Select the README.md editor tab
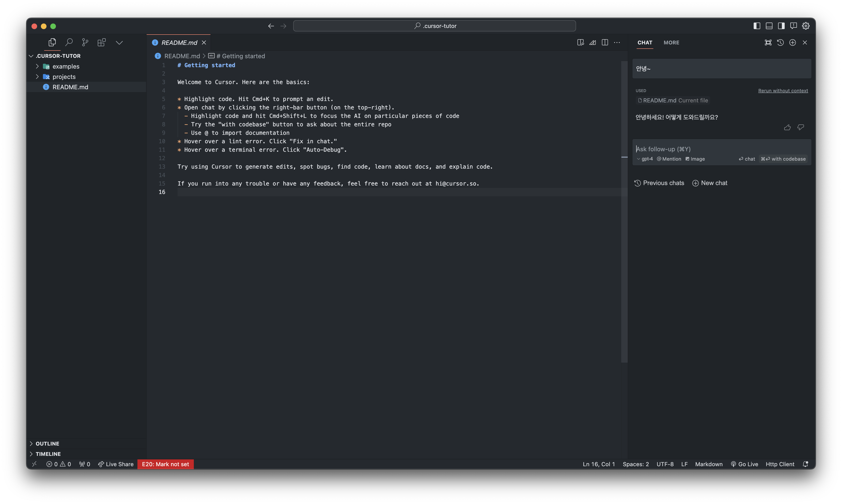 179,43
